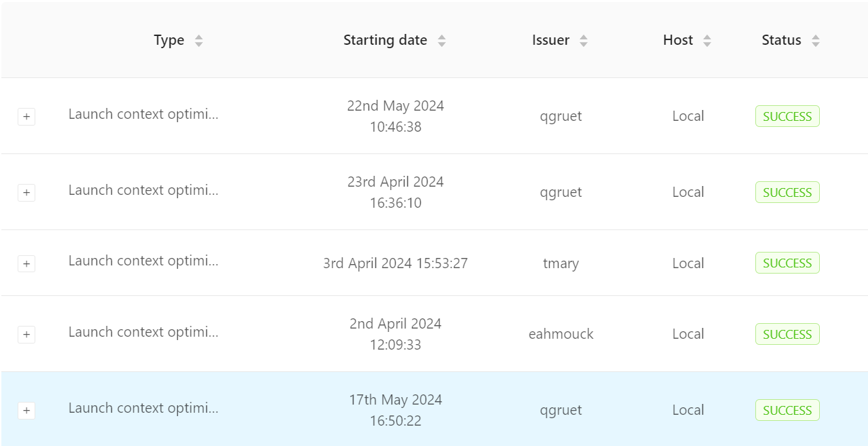The height and width of the screenshot is (446, 868).
Task: Sort by Starting date arrows
Action: coord(442,41)
